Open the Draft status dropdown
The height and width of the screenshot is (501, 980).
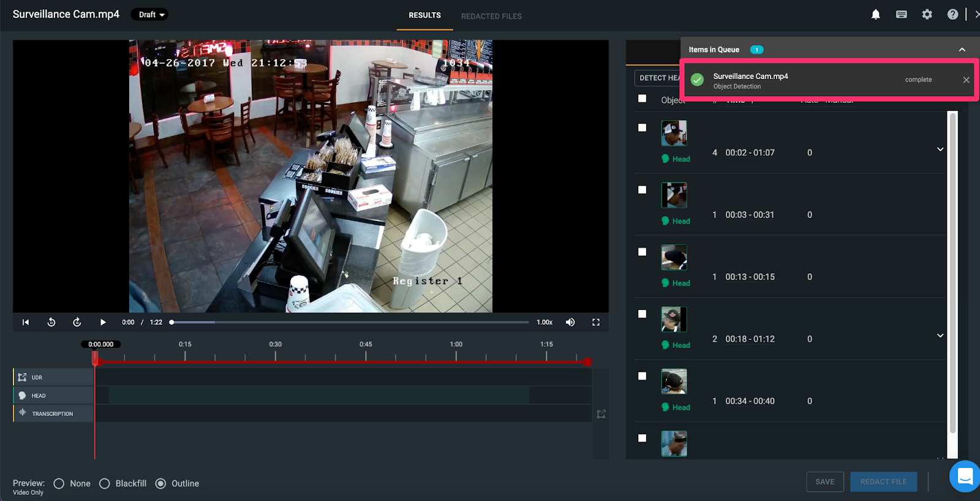point(149,15)
